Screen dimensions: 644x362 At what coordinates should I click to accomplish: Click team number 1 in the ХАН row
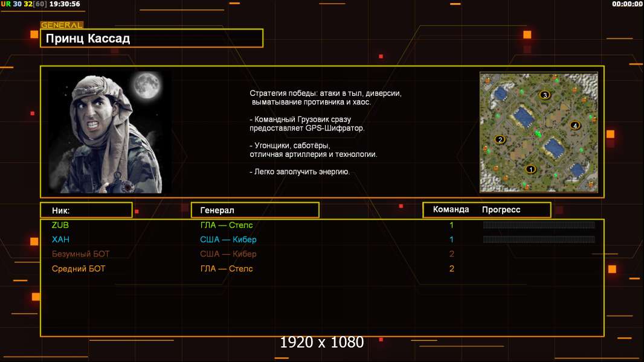pyautogui.click(x=451, y=240)
